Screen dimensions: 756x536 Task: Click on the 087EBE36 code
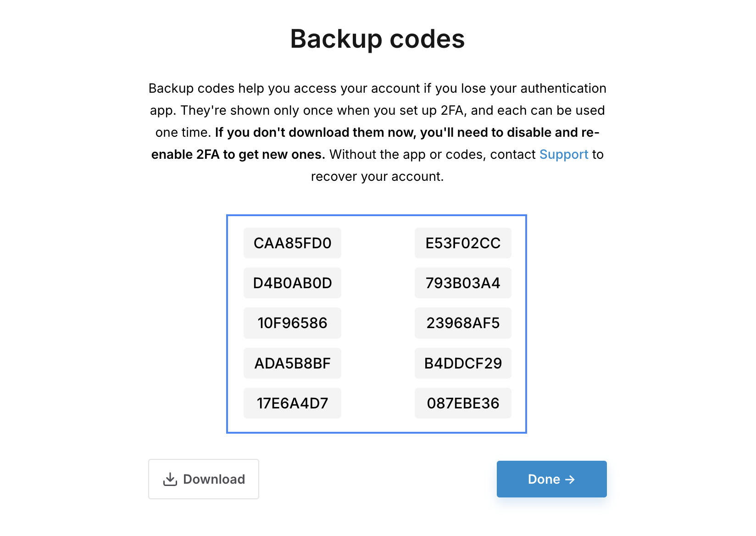point(463,403)
